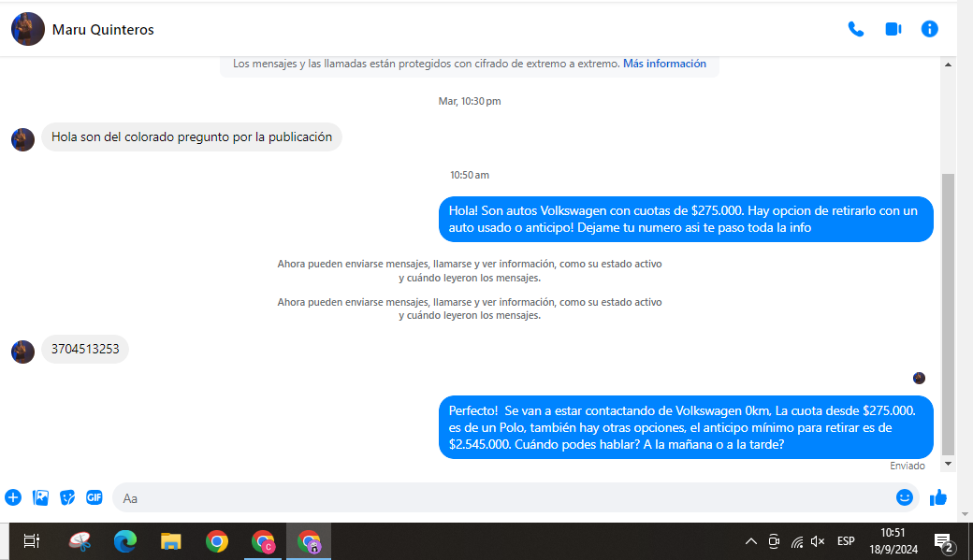Switch ESP input language

point(846,541)
